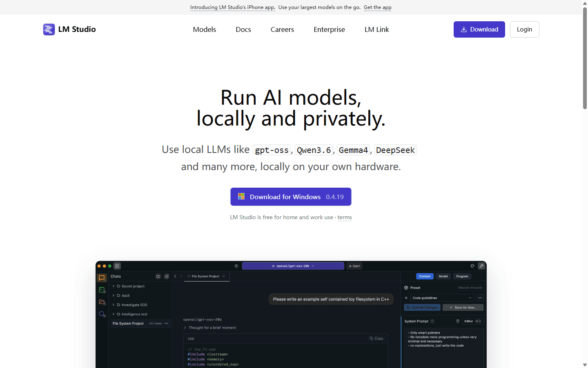Click the gear icon left of model selector
This screenshot has height=368, width=588.
pyautogui.click(x=236, y=266)
